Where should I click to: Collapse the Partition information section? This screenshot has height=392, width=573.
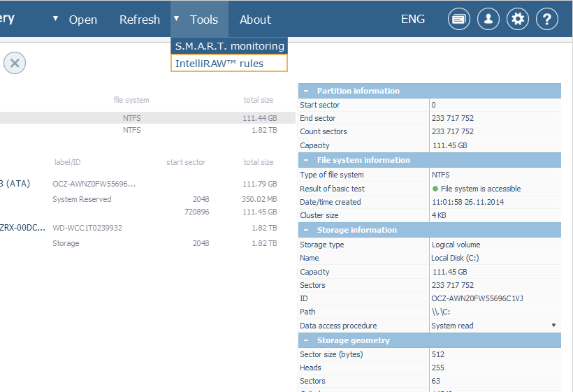pos(306,91)
